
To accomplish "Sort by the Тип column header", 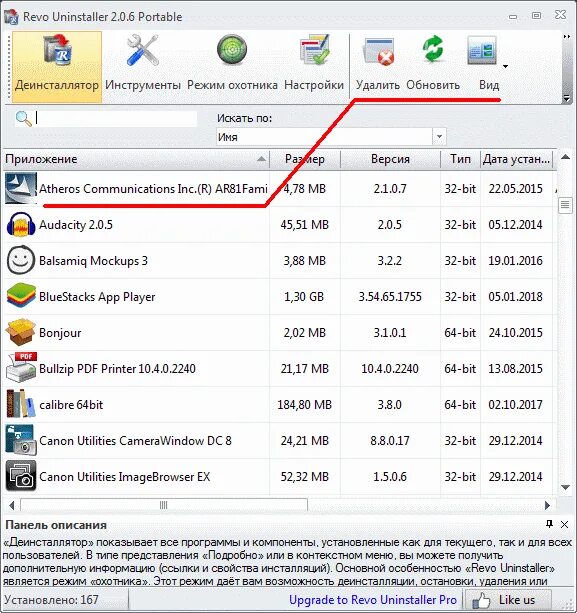I will point(460,159).
